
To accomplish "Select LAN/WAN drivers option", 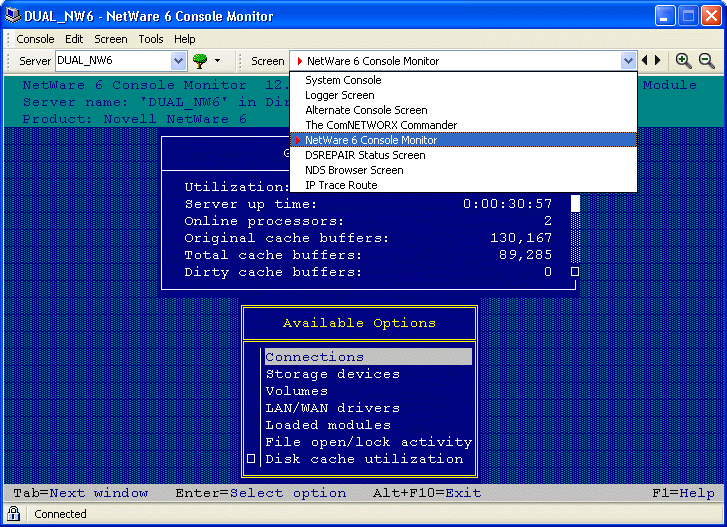I will pyautogui.click(x=368, y=408).
